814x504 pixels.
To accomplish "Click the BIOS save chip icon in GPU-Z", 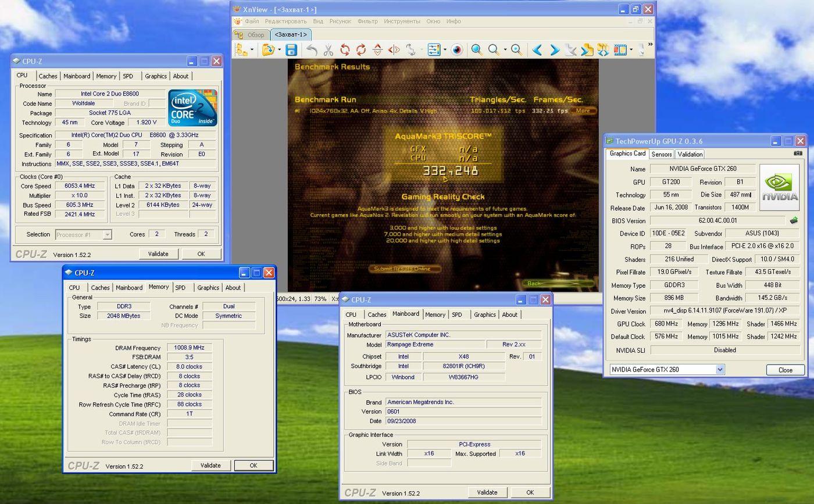I will click(794, 220).
